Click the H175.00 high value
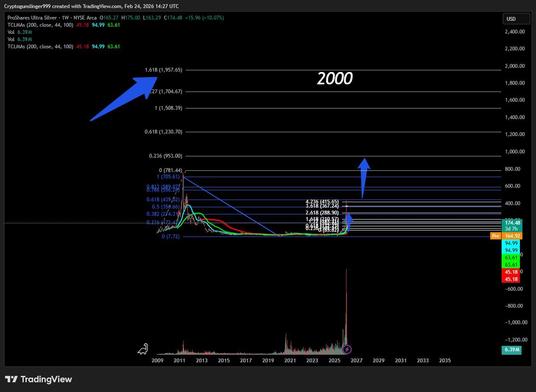This screenshot has height=392, width=536. click(131, 18)
